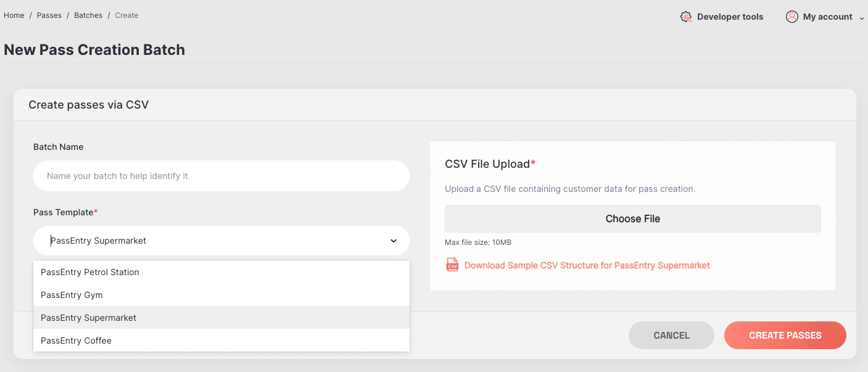This screenshot has width=868, height=372.
Task: Click the Create breadcrumb text
Action: 126,15
